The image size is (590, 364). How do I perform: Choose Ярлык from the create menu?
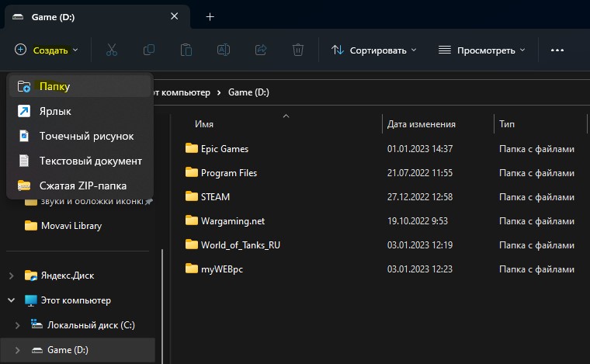(x=80, y=111)
